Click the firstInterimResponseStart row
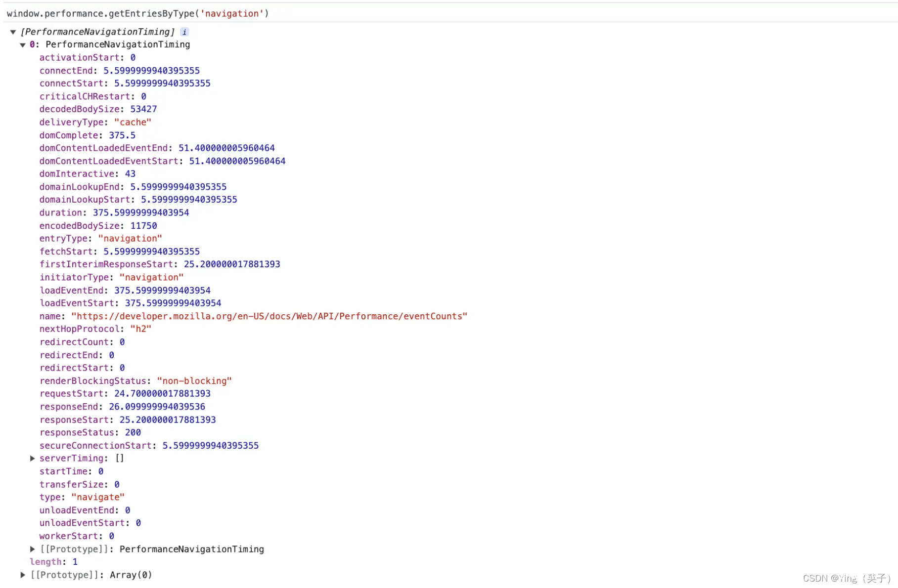This screenshot has width=898, height=588. point(160,264)
